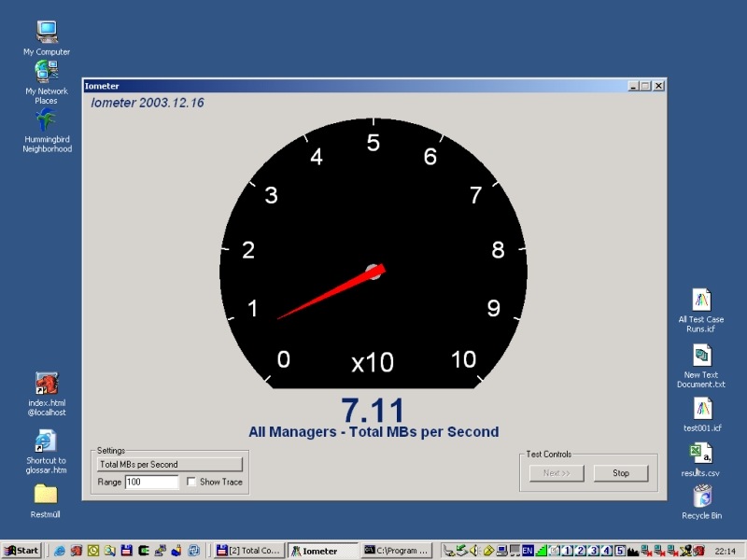
Task: Open test001.icf desktop file
Action: tap(701, 409)
